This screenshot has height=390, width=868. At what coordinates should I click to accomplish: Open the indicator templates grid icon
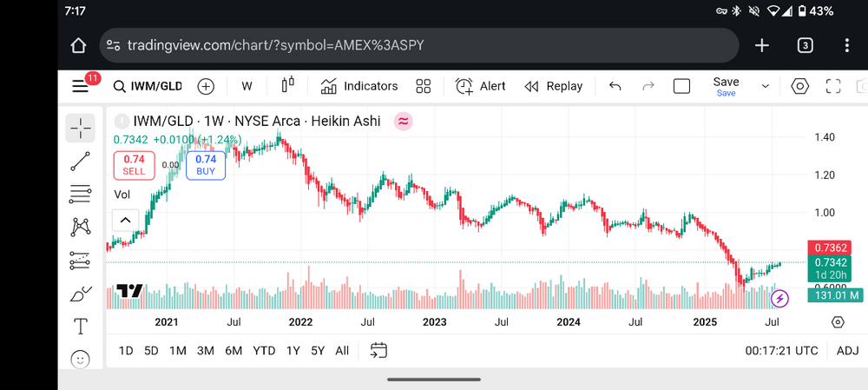pos(424,86)
